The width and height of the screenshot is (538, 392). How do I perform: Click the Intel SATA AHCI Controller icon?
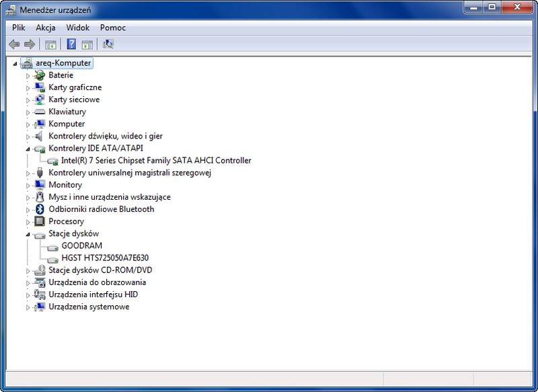coord(52,161)
